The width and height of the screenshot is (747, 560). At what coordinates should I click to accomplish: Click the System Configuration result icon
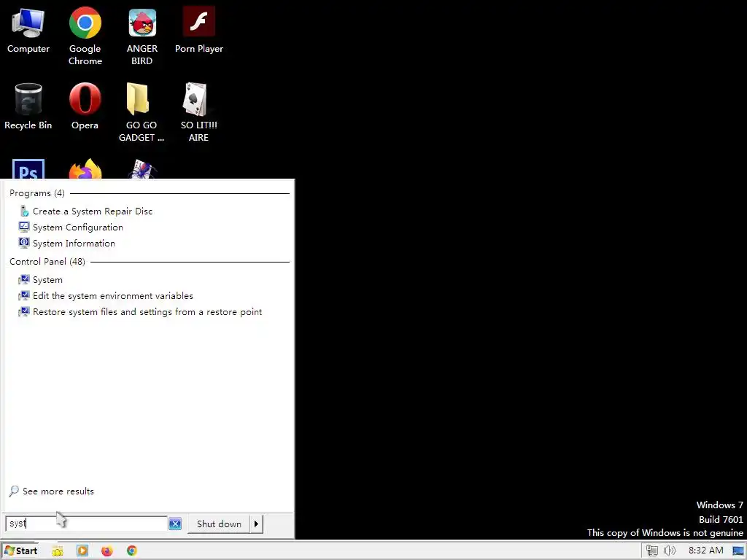[24, 227]
